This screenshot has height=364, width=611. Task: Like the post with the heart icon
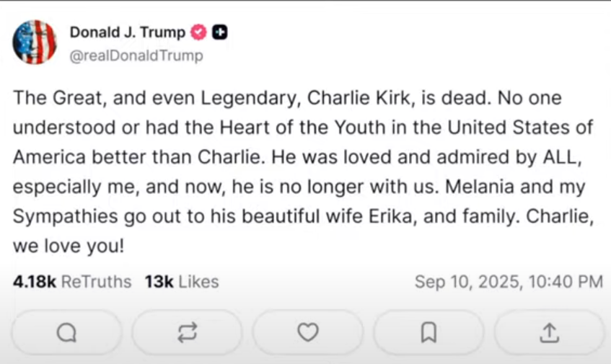click(x=308, y=332)
